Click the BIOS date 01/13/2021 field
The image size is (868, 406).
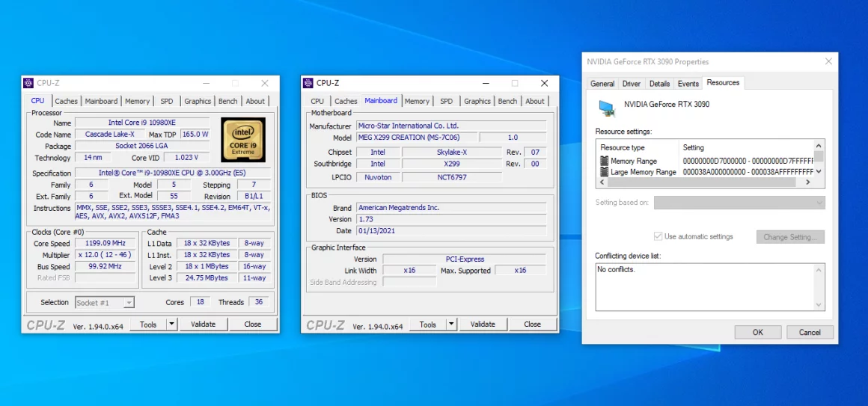tap(450, 230)
